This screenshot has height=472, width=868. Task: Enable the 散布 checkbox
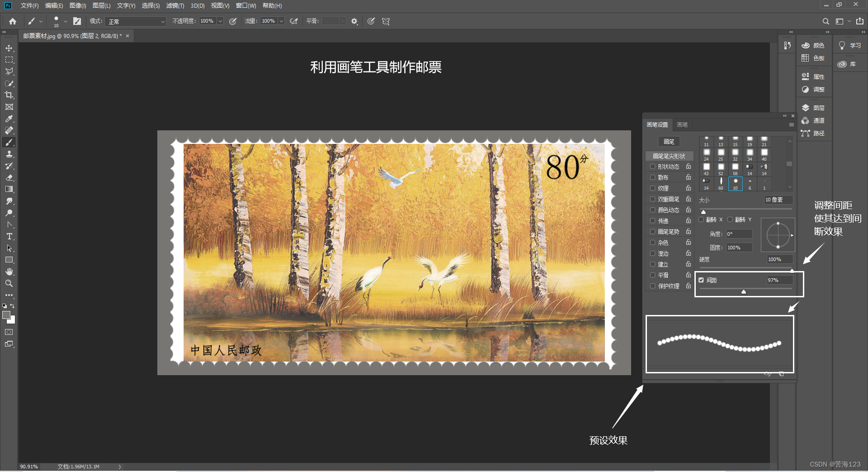[652, 177]
